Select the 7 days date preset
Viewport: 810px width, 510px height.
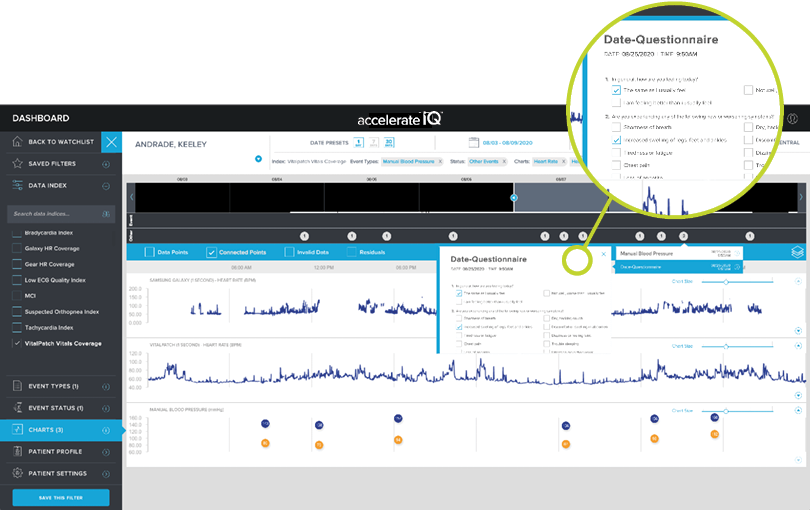tap(373, 142)
